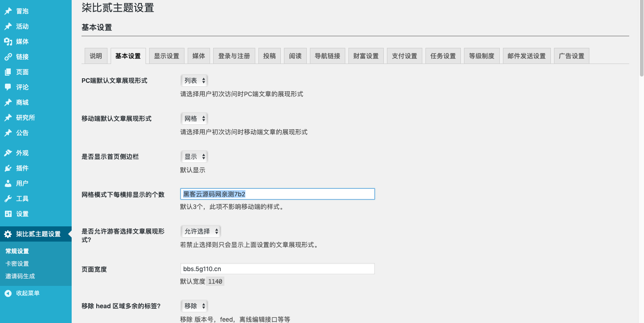644x323 pixels.
Task: Open PC端默认文章展现形式 dropdown
Action: [x=194, y=81]
